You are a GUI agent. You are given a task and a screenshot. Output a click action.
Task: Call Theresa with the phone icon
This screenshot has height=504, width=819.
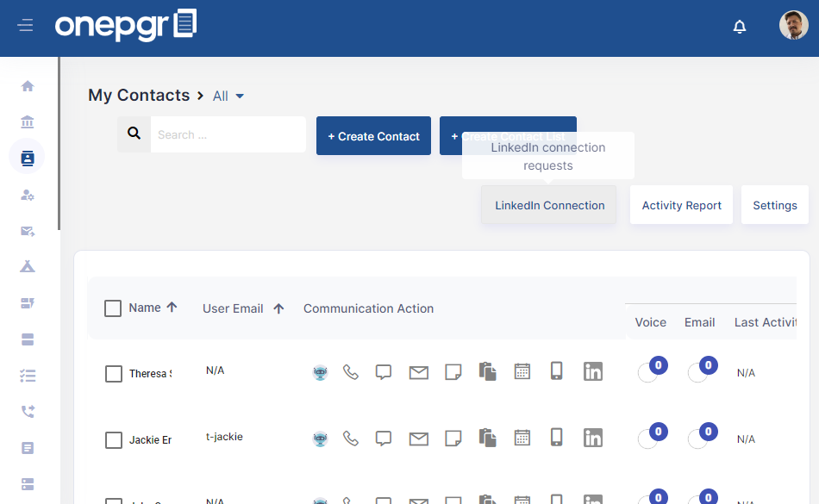point(351,372)
